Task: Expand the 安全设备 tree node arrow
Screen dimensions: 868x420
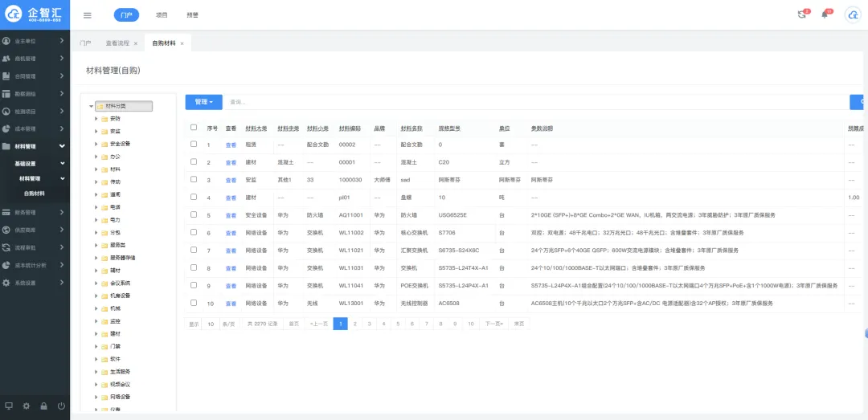Action: [x=96, y=145]
